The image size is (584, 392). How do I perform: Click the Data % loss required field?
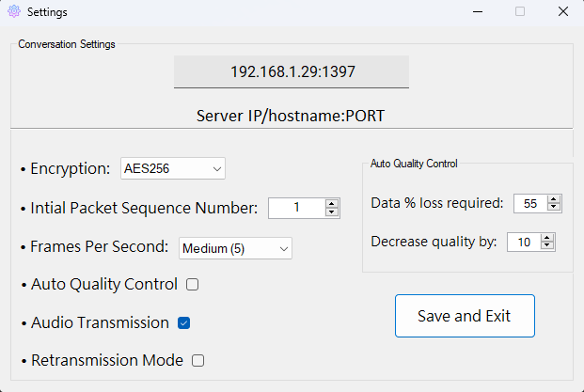[x=529, y=203]
